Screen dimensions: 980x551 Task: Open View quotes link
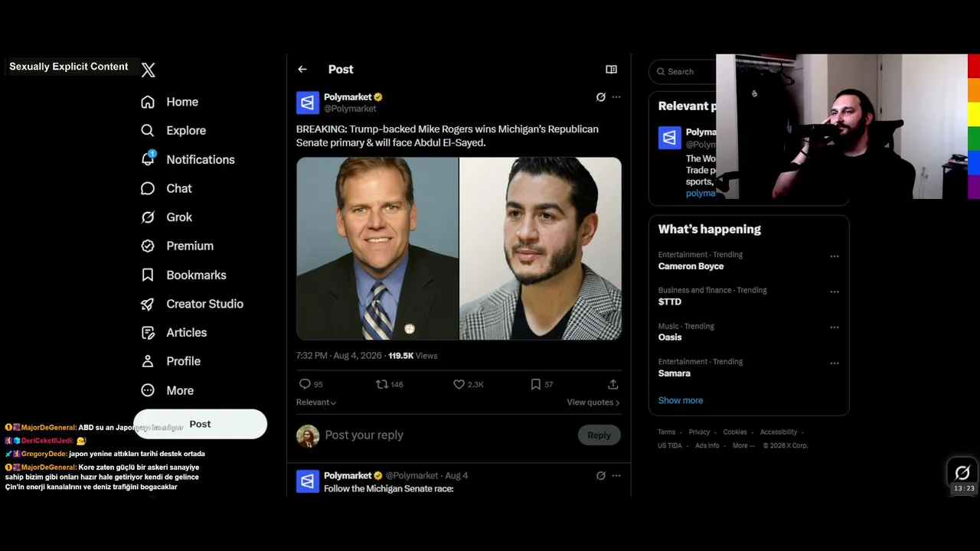click(x=593, y=403)
